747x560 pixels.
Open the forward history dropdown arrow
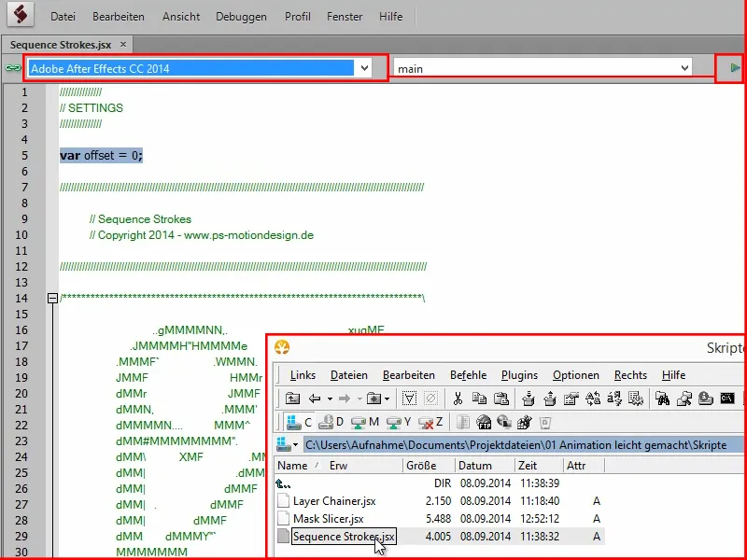[x=359, y=399]
